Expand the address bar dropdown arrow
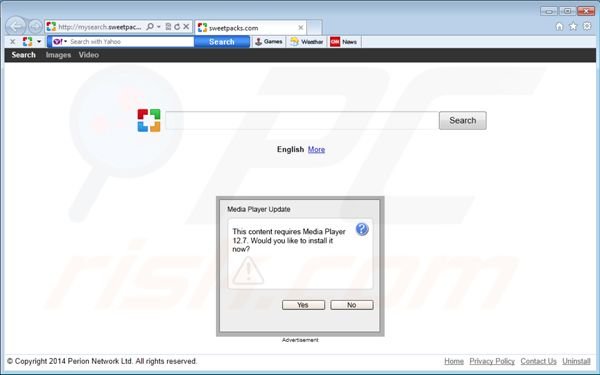This screenshot has width=600, height=375. pyautogui.click(x=159, y=27)
